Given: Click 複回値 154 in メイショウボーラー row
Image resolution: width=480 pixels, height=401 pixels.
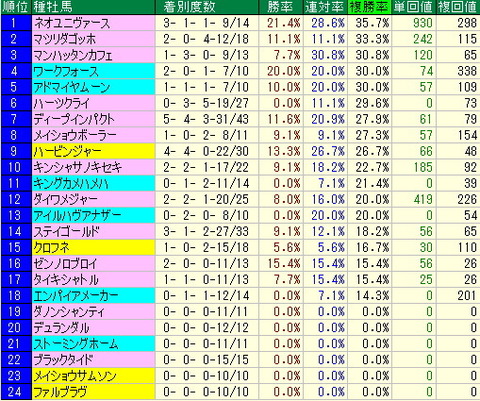Looking at the screenshot, I should pyautogui.click(x=467, y=135).
